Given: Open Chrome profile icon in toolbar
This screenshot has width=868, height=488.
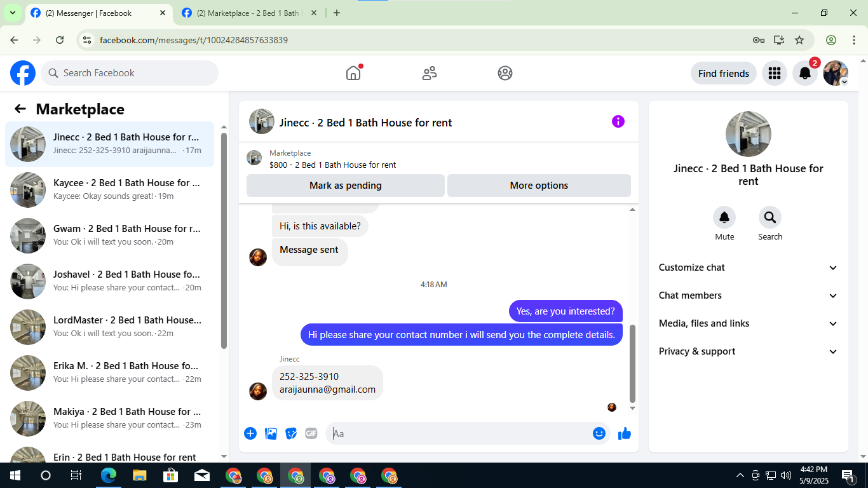Looking at the screenshot, I should 831,40.
